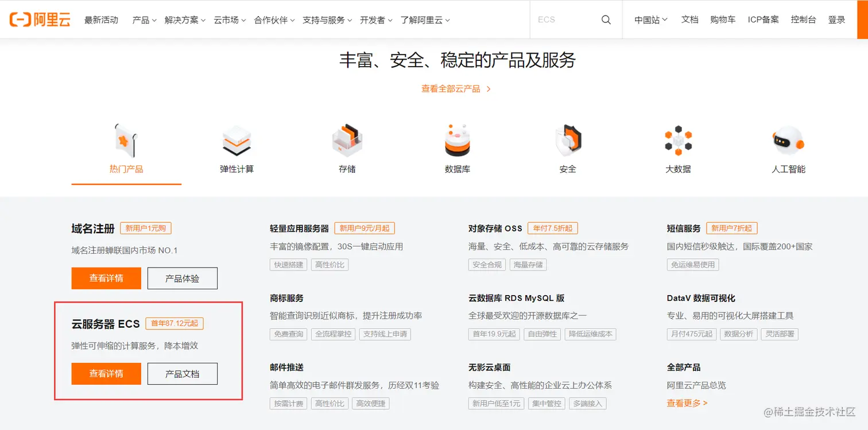Click the 全流程掌控 tag

tap(333, 334)
